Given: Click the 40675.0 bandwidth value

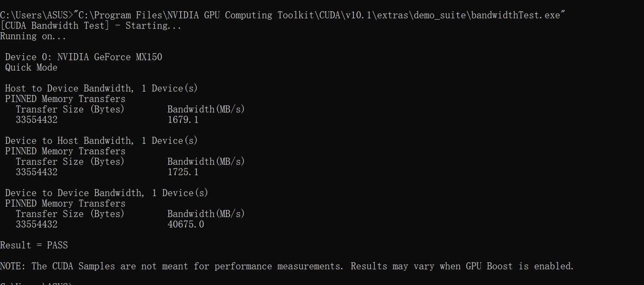Looking at the screenshot, I should [x=186, y=224].
